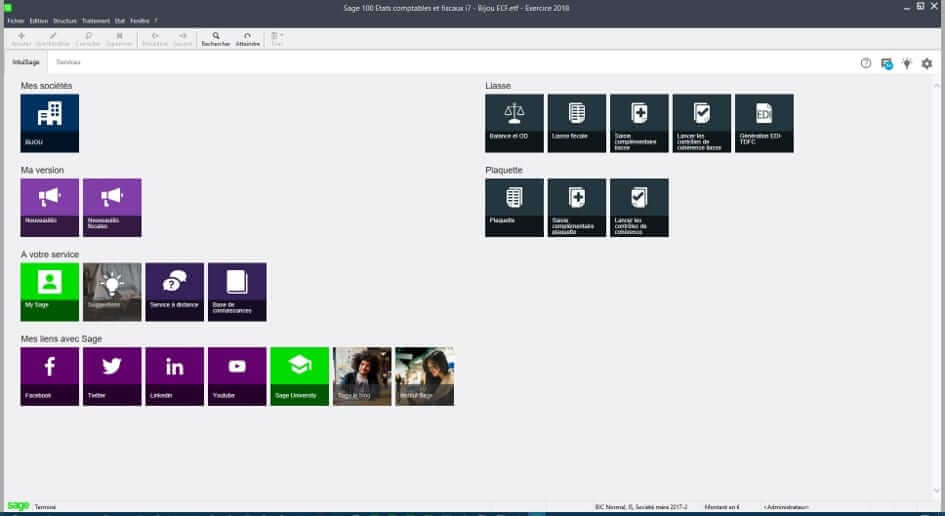Open the BIJOU company tile
The height and width of the screenshot is (516, 945).
coord(49,123)
